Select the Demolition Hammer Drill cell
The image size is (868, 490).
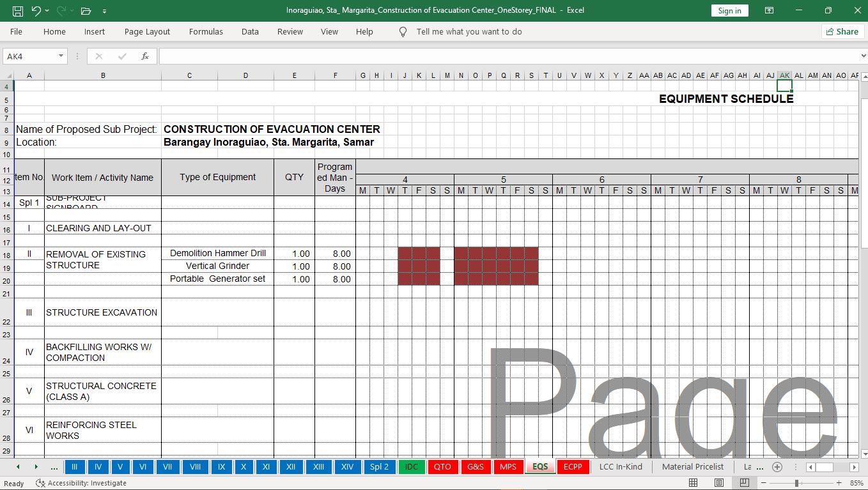(x=218, y=254)
